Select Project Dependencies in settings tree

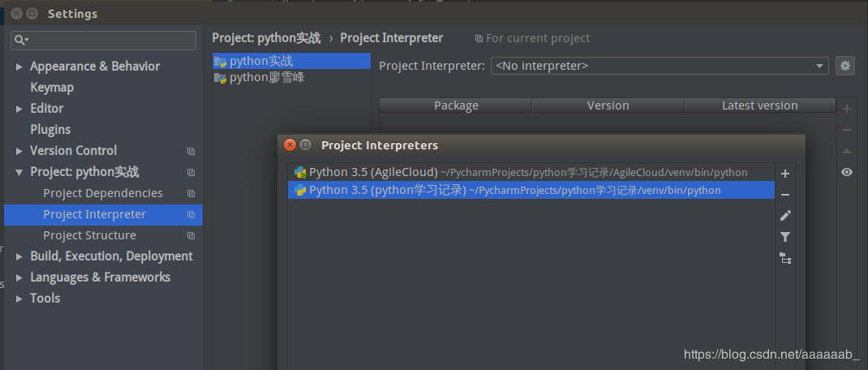click(x=103, y=193)
